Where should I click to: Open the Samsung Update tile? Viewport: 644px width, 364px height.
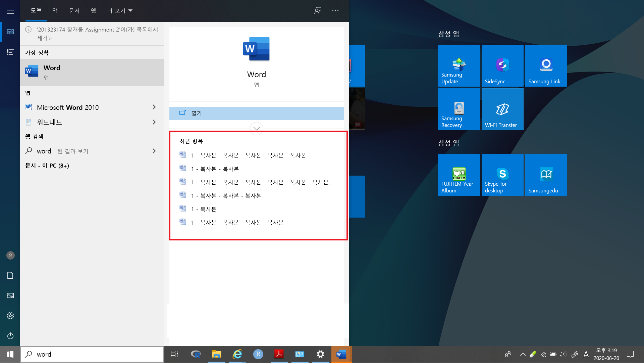459,65
